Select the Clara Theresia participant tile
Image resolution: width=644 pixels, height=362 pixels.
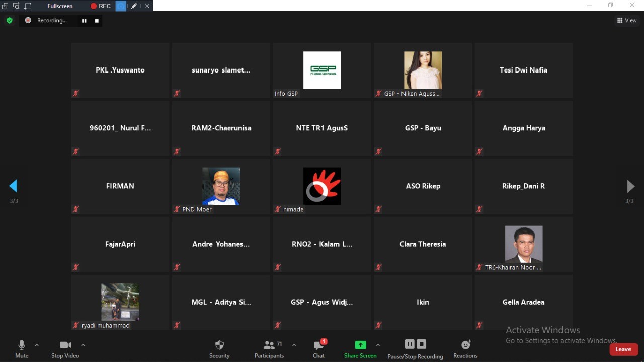coord(423,244)
